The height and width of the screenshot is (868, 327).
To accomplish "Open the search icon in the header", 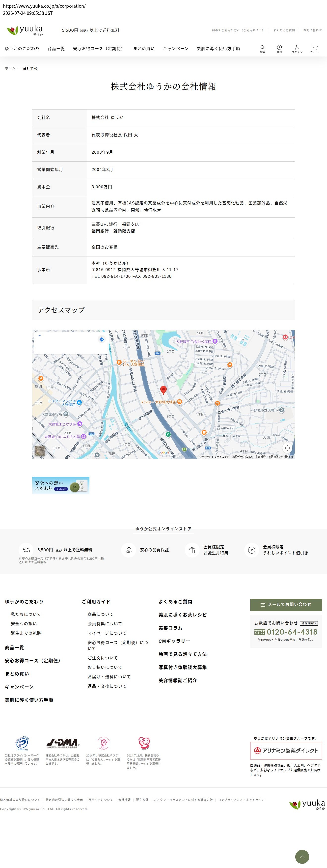I will [262, 49].
